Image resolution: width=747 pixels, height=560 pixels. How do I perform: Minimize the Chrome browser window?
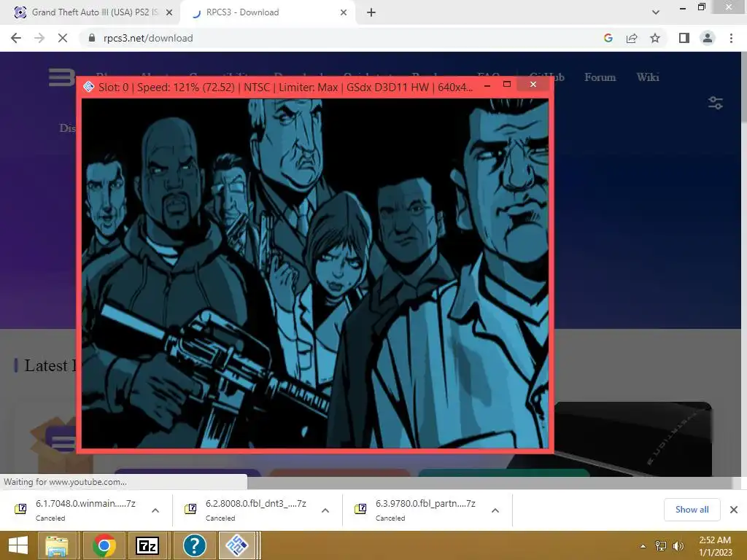click(683, 7)
